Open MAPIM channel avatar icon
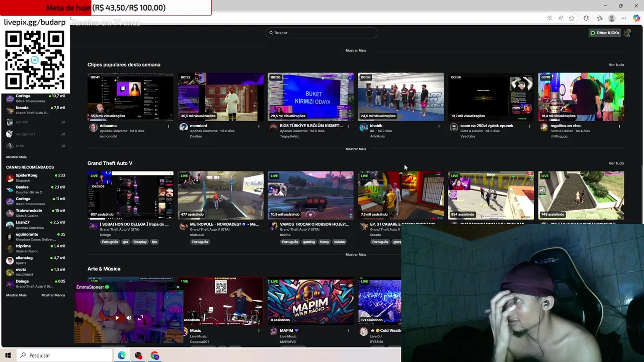The width and height of the screenshot is (644, 362). (274, 331)
